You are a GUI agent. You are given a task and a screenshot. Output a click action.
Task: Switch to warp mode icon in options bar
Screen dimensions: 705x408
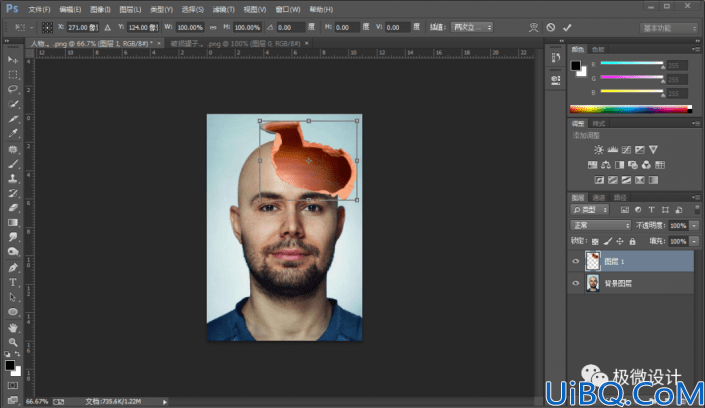click(x=534, y=27)
